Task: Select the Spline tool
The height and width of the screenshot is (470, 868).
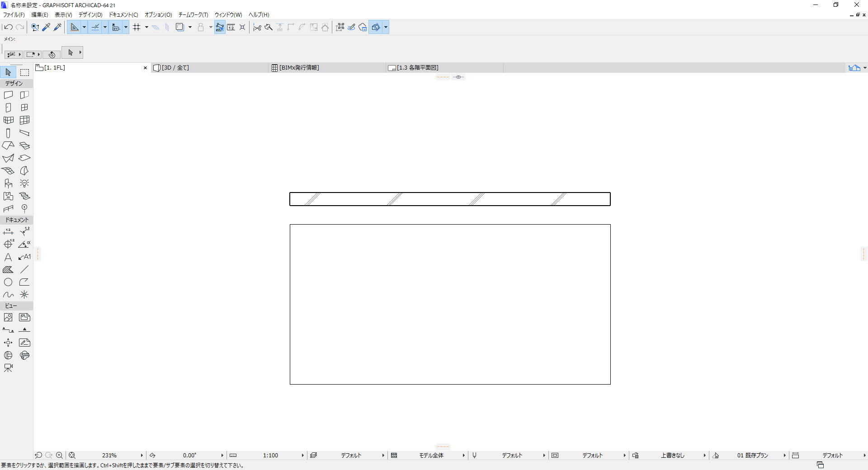Action: pyautogui.click(x=8, y=295)
